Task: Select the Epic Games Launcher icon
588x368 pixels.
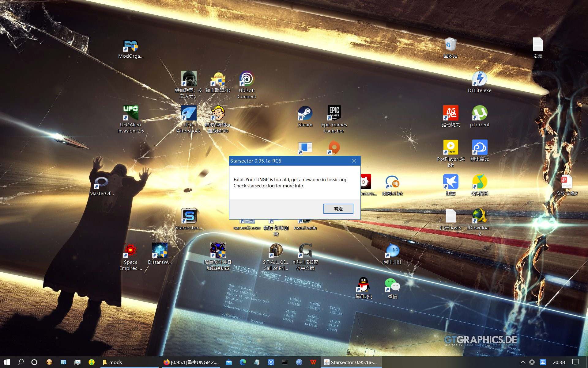Action: pyautogui.click(x=334, y=113)
